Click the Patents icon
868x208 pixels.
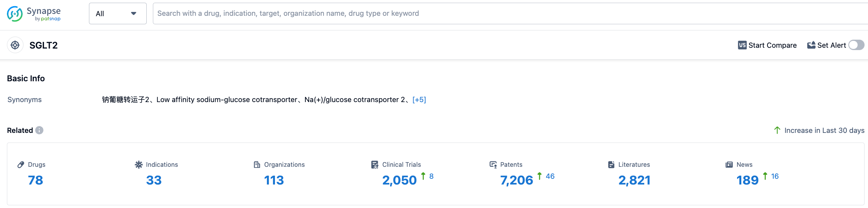493,164
